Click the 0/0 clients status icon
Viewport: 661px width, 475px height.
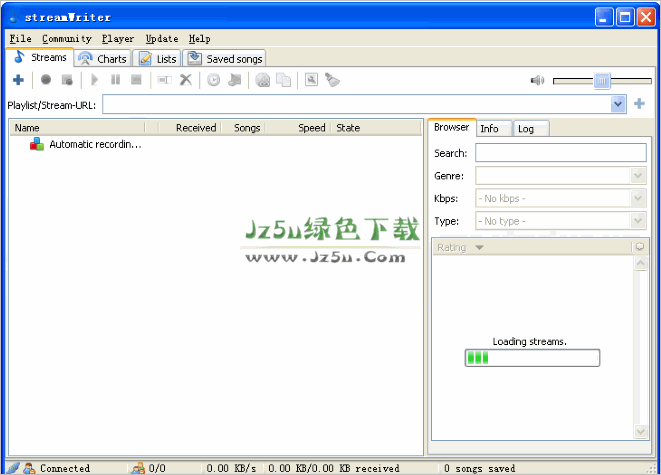click(138, 468)
